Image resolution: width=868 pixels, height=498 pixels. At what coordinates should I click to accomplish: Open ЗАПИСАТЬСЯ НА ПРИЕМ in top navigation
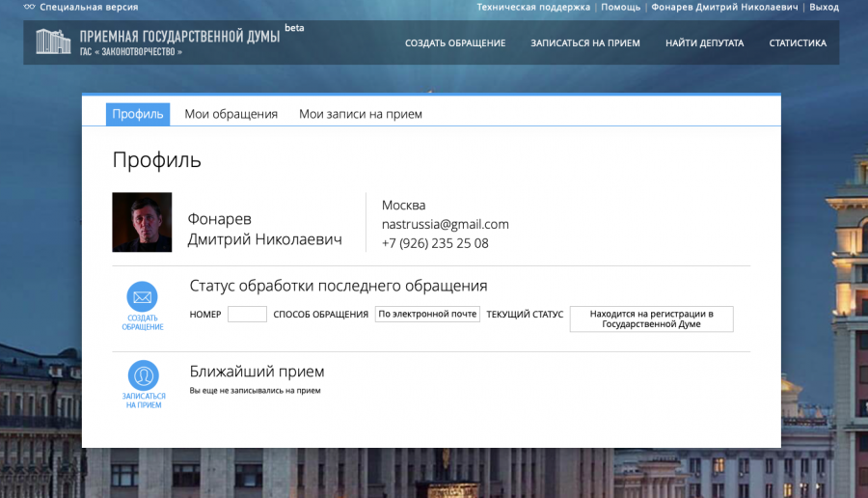tap(585, 43)
